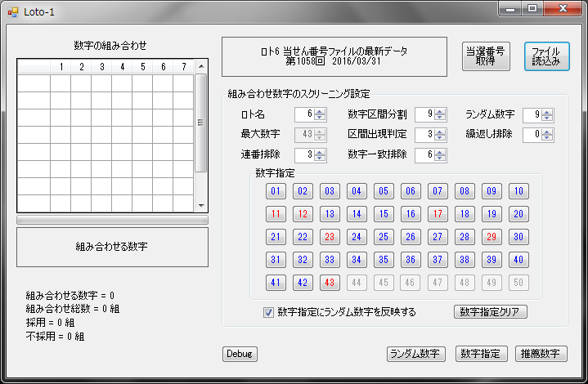Click the 推薦数字 button

541,354
